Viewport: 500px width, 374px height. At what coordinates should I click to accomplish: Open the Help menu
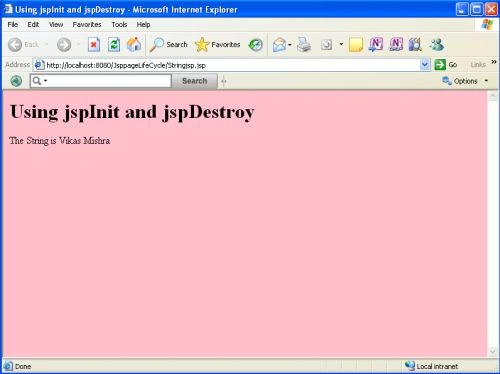143,24
